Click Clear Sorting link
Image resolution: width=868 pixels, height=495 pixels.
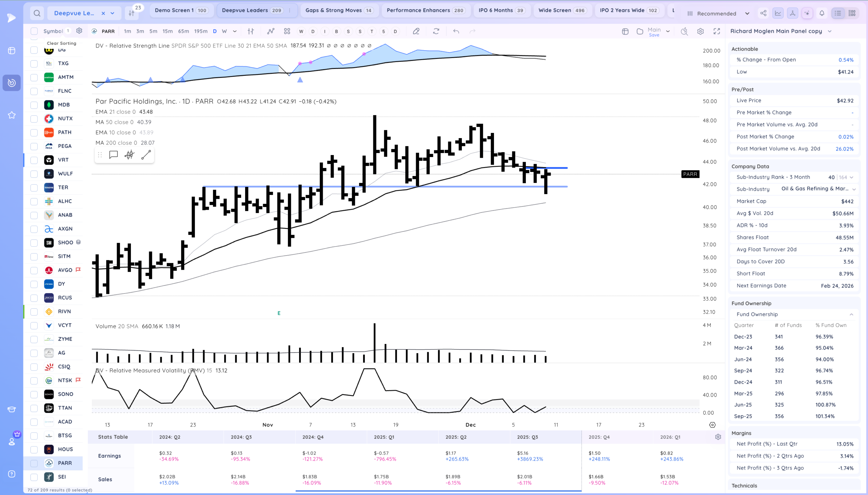coord(61,43)
